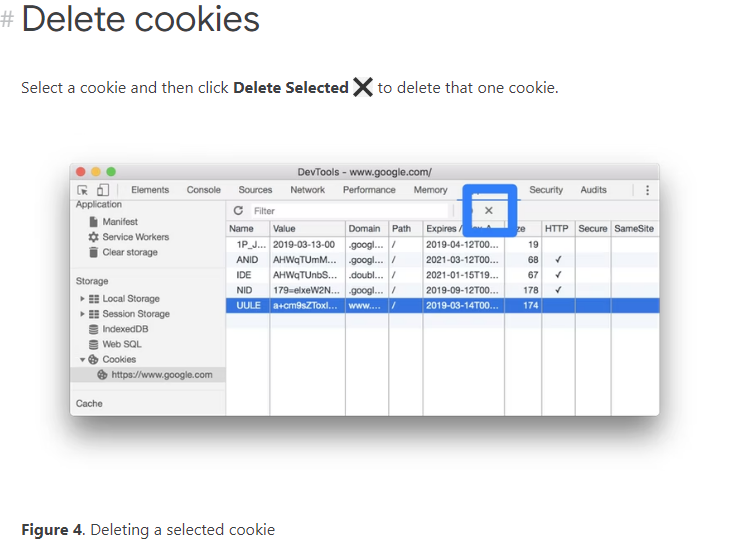Select the NID cookie row

(442, 290)
